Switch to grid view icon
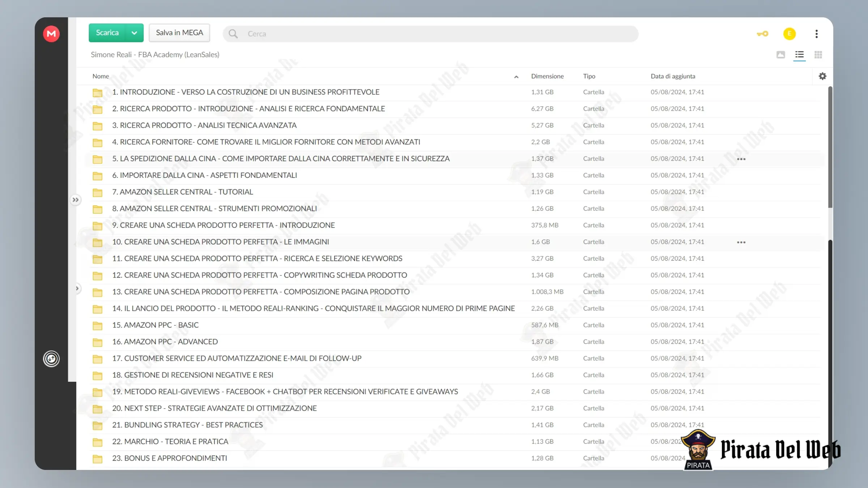 click(818, 55)
